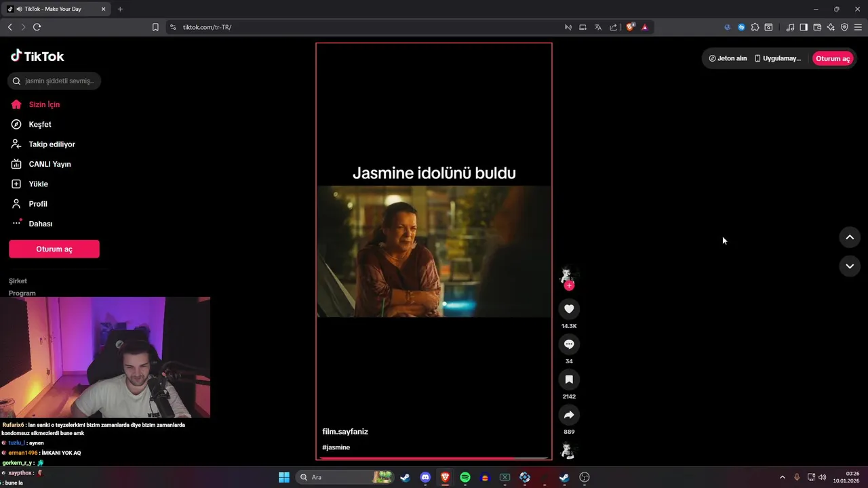Open Sizin İçin feed
Viewport: 868px width, 488px height.
pos(35,104)
